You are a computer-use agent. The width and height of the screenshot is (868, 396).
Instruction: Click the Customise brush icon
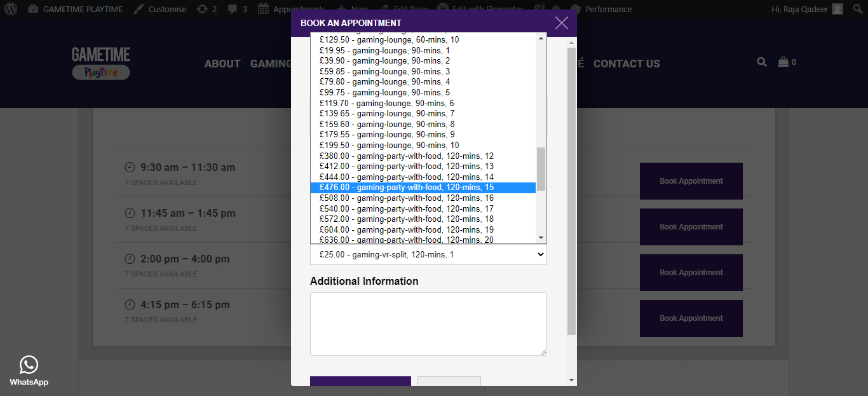(138, 9)
